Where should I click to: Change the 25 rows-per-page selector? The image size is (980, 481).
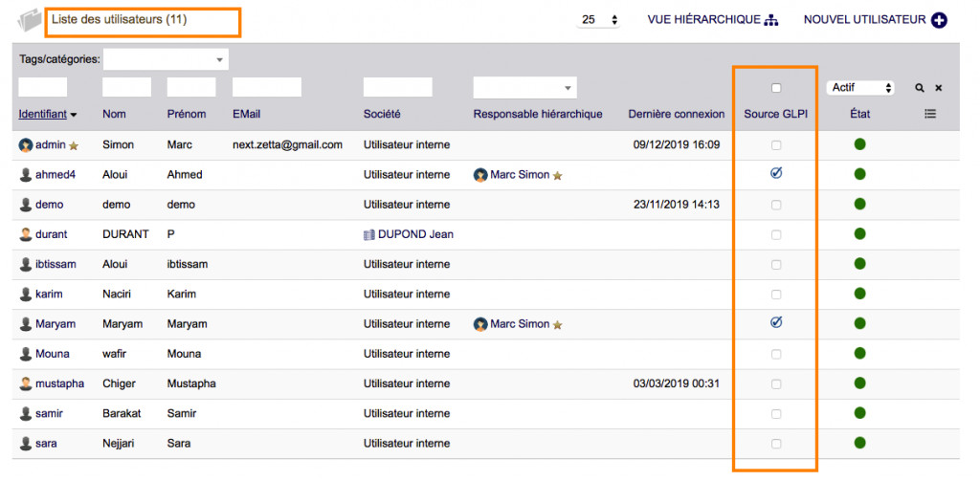(x=600, y=20)
